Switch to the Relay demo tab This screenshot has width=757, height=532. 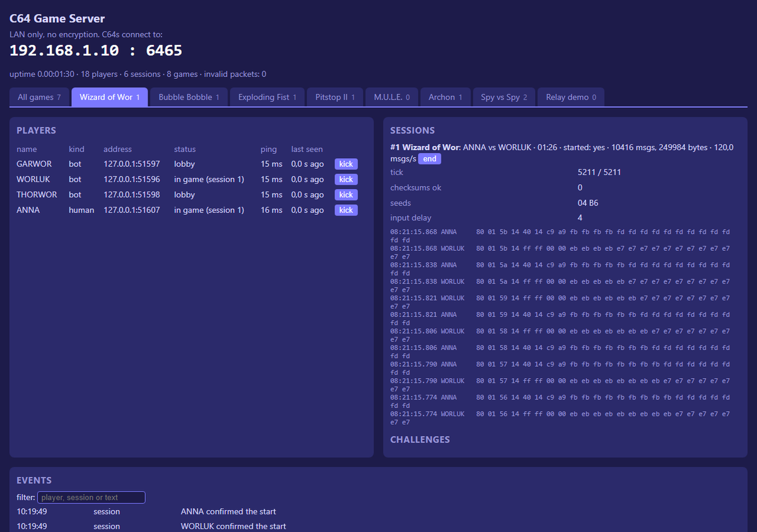[x=571, y=97]
